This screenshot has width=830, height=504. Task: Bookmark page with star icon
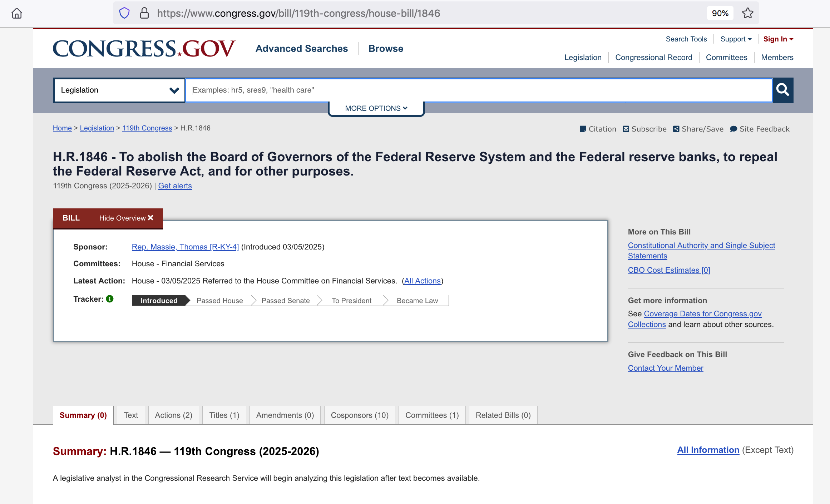point(747,13)
